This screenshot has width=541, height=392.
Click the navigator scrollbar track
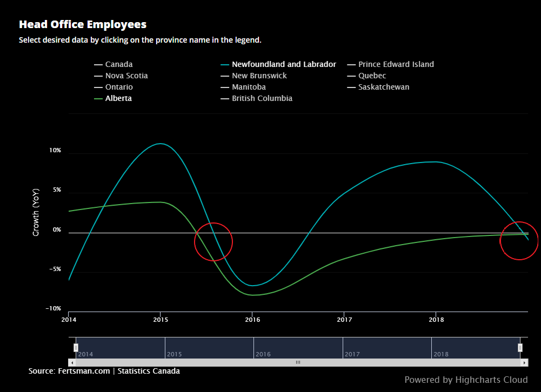click(x=297, y=363)
